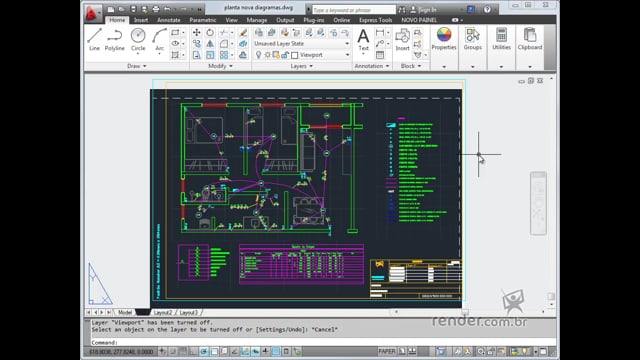Select the Text annotation tool
This screenshot has width=640, height=360.
click(x=363, y=40)
